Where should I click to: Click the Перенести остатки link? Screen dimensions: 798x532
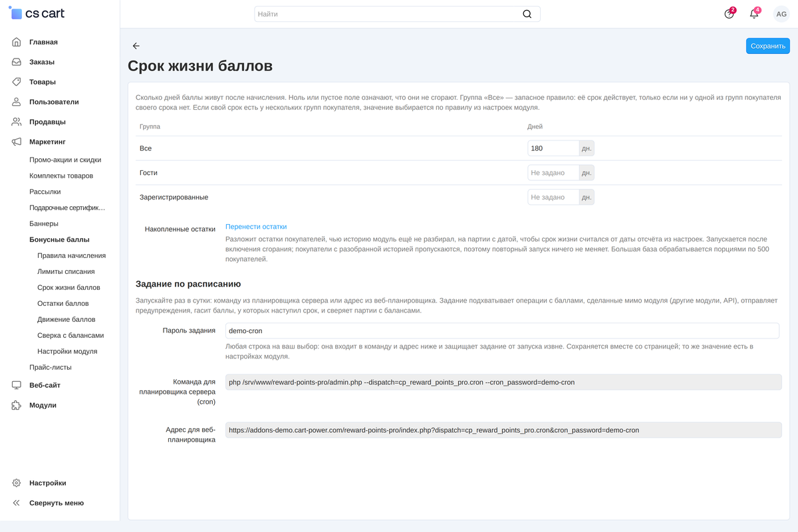[x=256, y=227]
